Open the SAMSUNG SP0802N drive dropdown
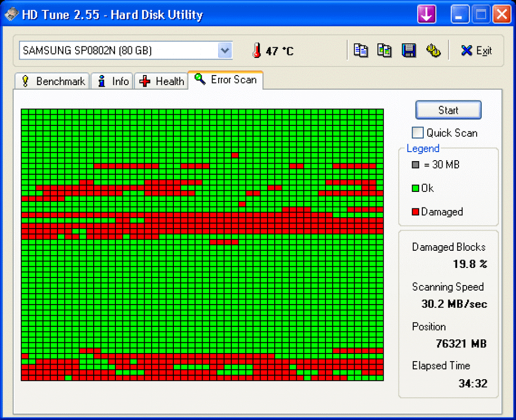The width and height of the screenshot is (516, 420). [x=225, y=50]
